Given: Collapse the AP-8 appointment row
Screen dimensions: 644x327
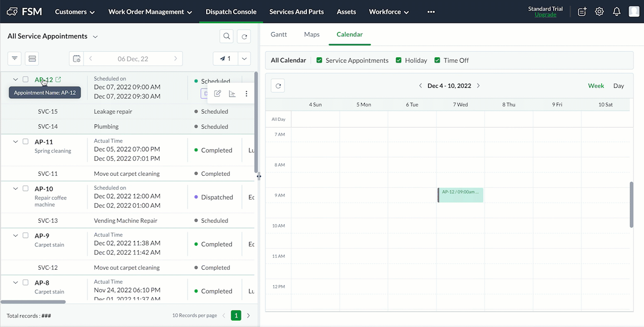Looking at the screenshot, I should [16, 283].
